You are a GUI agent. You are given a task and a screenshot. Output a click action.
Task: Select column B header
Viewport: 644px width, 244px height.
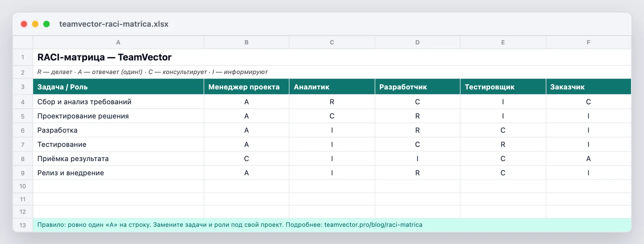(x=246, y=42)
